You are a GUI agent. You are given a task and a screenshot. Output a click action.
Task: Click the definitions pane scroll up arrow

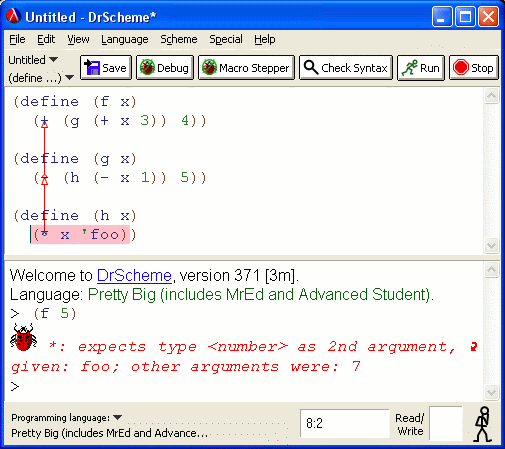point(492,96)
